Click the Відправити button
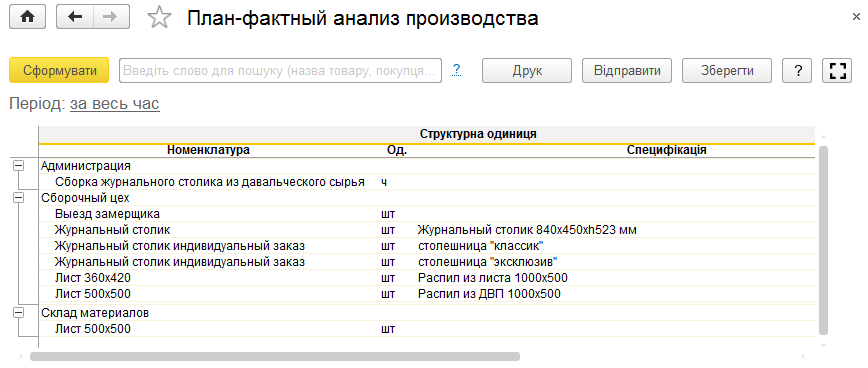 (627, 71)
